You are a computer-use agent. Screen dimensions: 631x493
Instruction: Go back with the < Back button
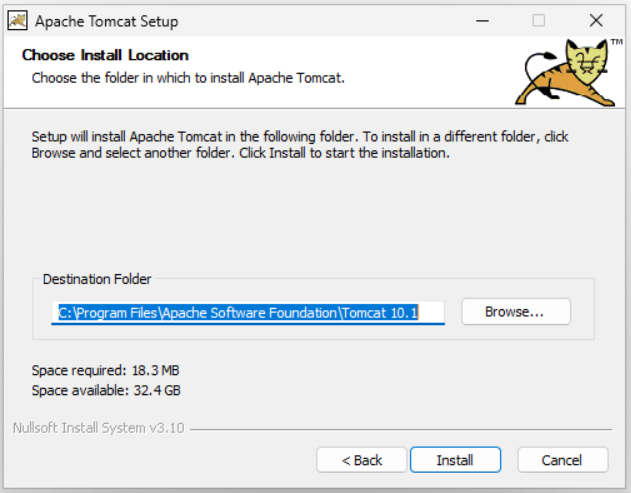[x=362, y=460]
